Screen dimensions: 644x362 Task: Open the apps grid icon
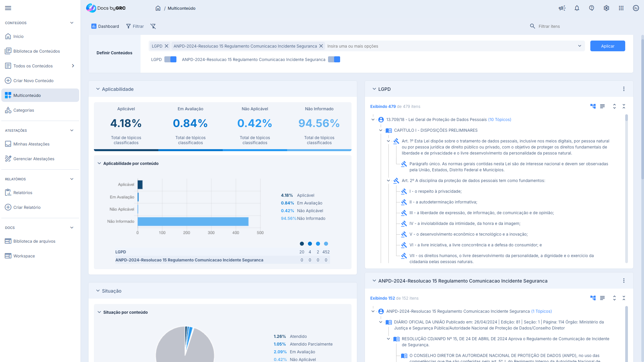(x=621, y=8)
